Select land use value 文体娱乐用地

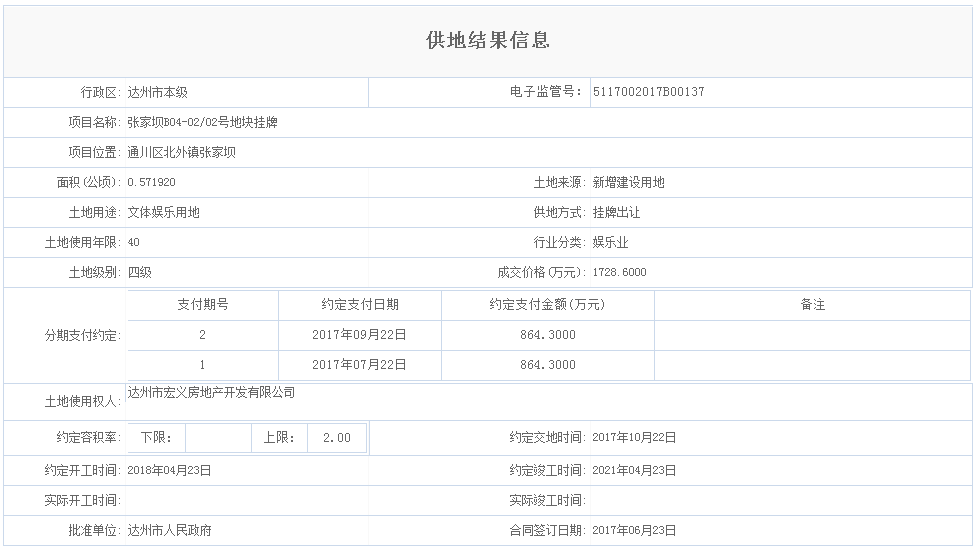pos(163,212)
